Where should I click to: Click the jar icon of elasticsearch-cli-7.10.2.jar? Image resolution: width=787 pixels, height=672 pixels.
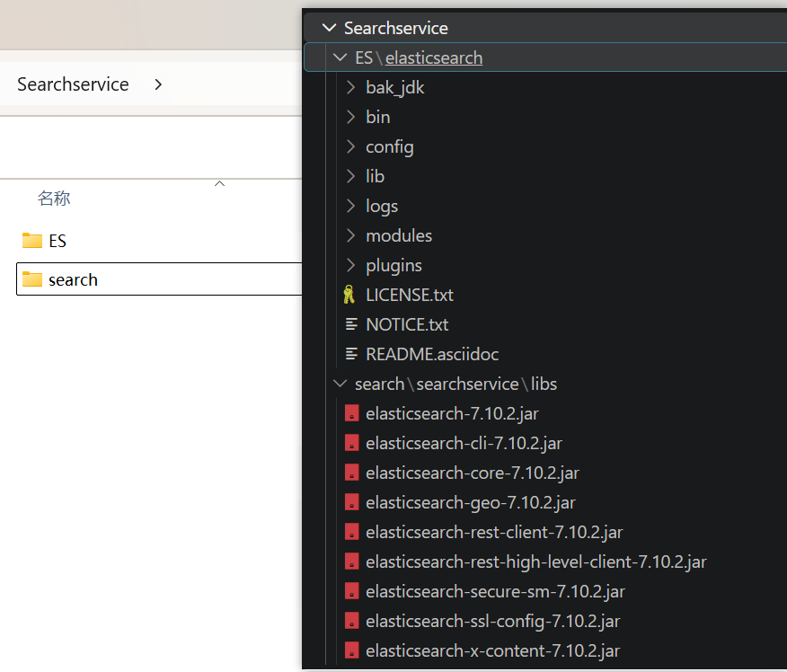pyautogui.click(x=352, y=443)
